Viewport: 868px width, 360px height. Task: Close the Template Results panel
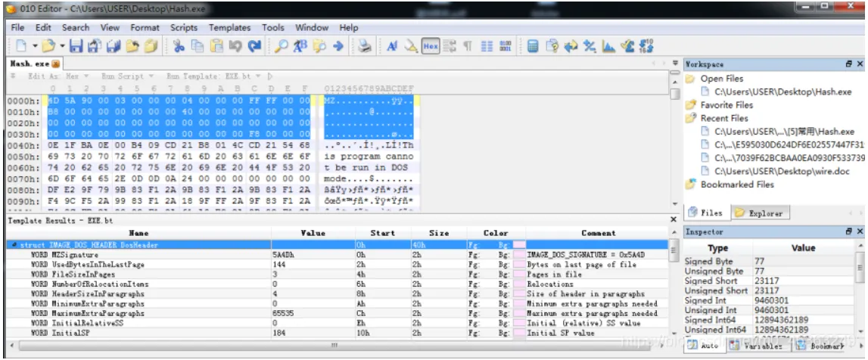pos(674,219)
